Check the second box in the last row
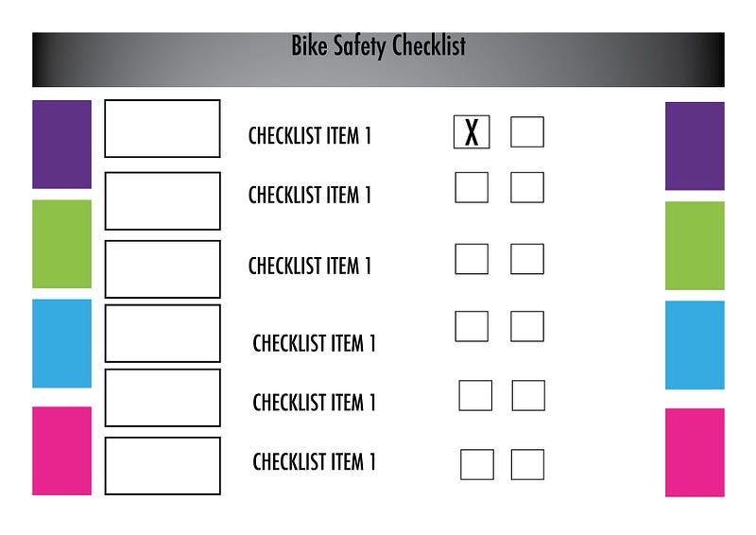This screenshot has width=756, height=535. 527,464
